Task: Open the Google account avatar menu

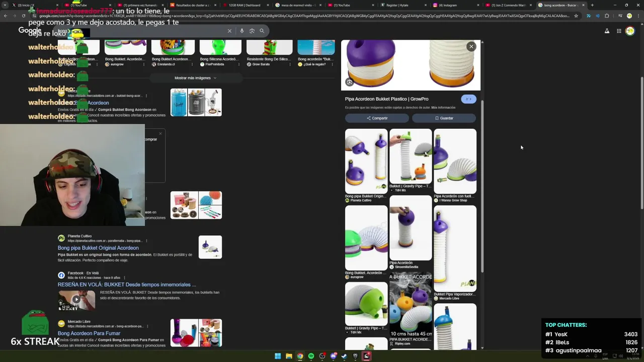Action: pyautogui.click(x=630, y=31)
